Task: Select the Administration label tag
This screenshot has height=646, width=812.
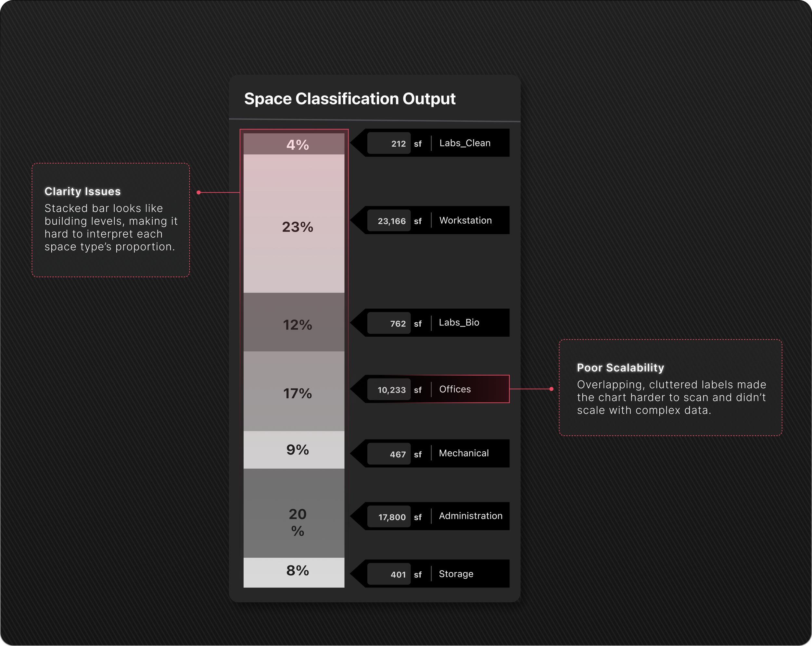Action: click(470, 516)
